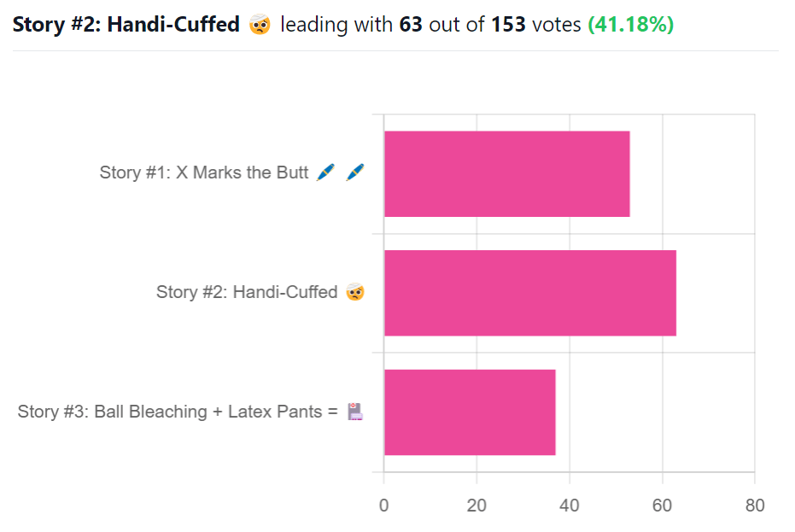Click the injured face emoji beside Story #2 label
795x532 pixels.
click(x=355, y=292)
